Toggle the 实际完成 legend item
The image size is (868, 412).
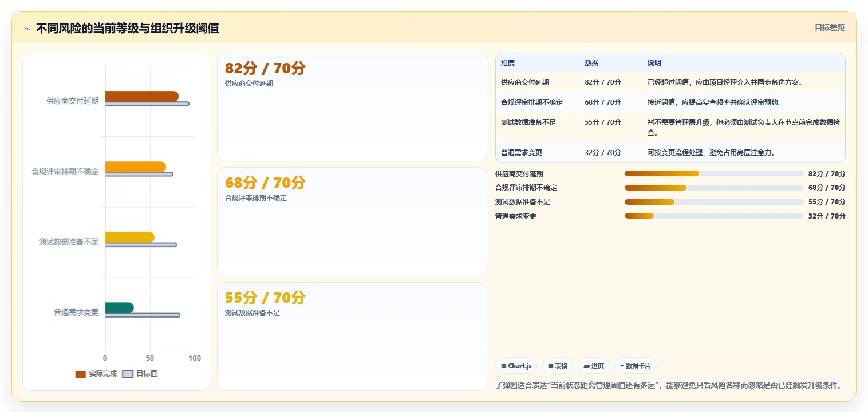point(96,374)
